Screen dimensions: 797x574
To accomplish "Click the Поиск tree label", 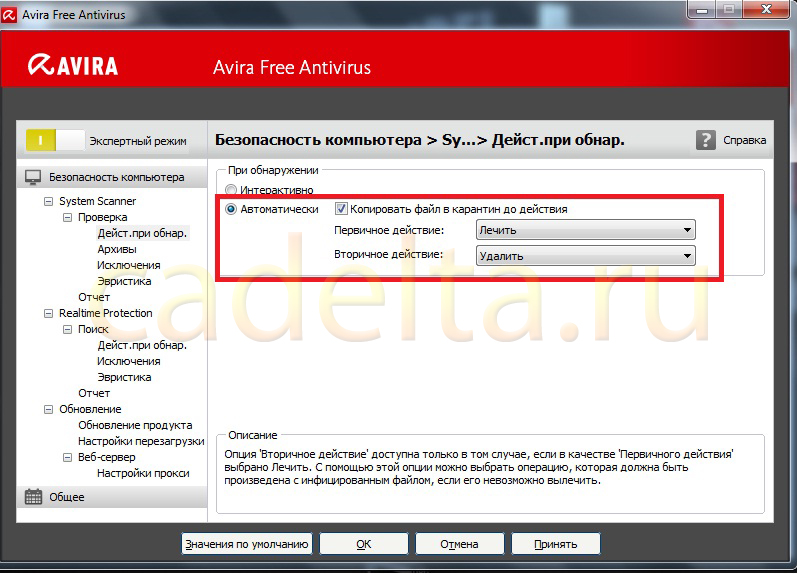I will tap(93, 329).
